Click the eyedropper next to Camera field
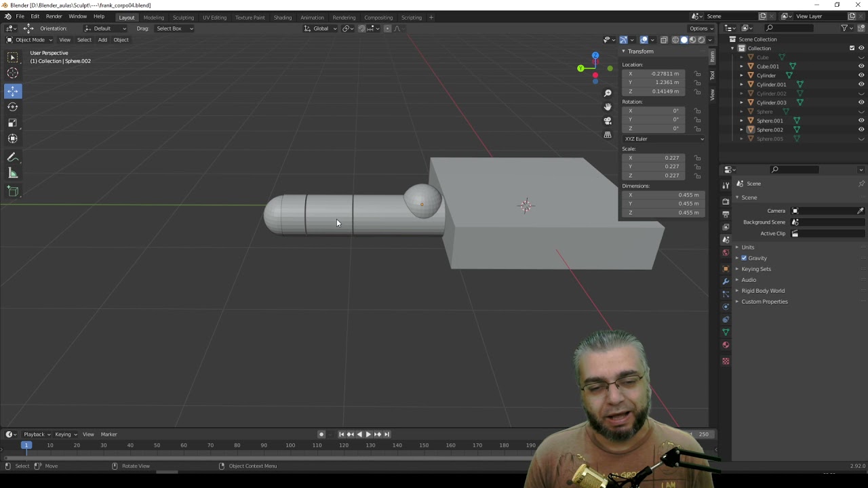 click(861, 211)
